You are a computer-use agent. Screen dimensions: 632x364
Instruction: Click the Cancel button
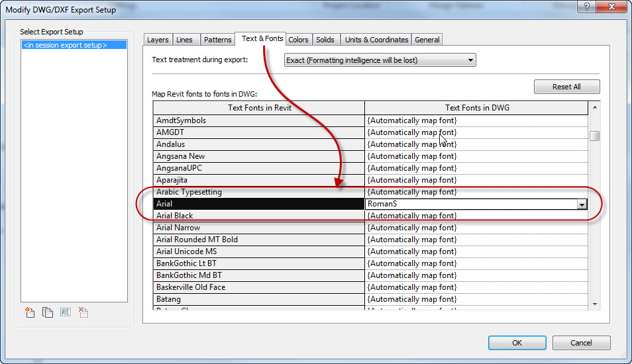(581, 343)
